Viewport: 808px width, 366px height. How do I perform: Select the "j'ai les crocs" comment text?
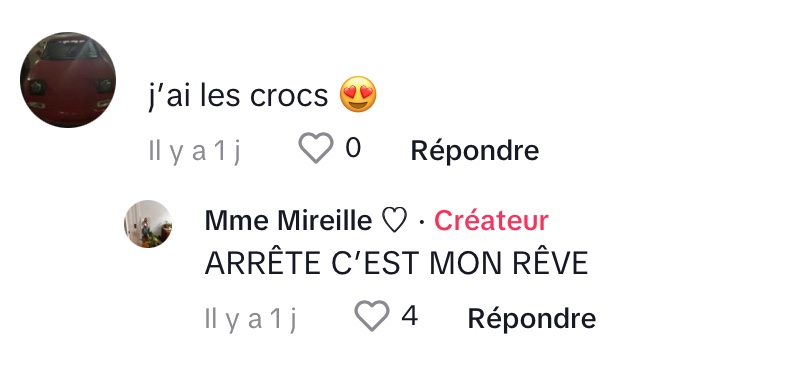(x=238, y=96)
